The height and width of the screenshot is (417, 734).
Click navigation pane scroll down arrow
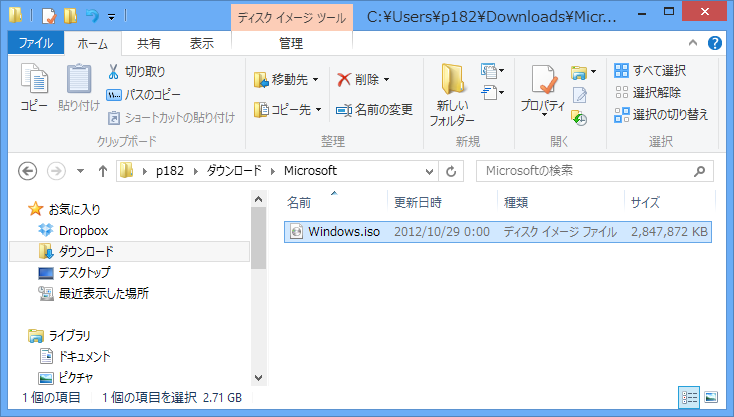click(x=258, y=378)
